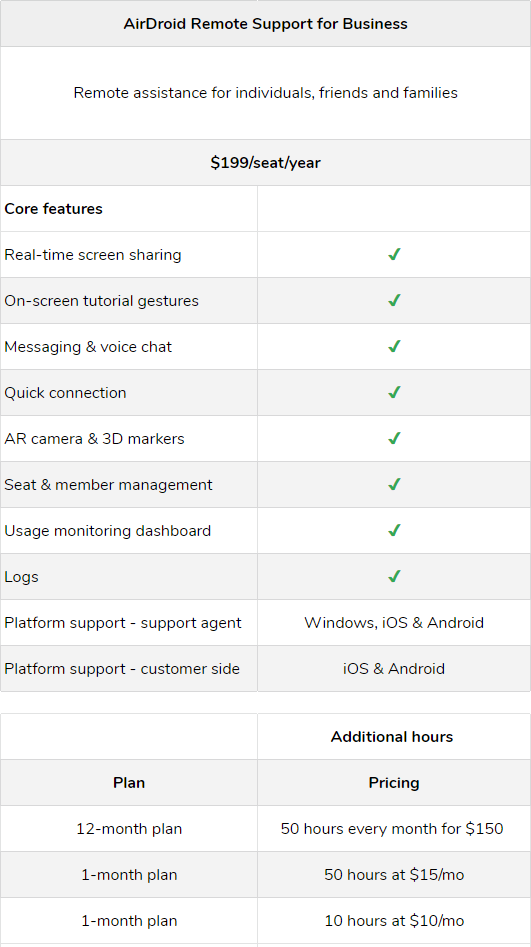Click the AR camera & 3D markers checkmark
531x947 pixels.
pyautogui.click(x=394, y=438)
